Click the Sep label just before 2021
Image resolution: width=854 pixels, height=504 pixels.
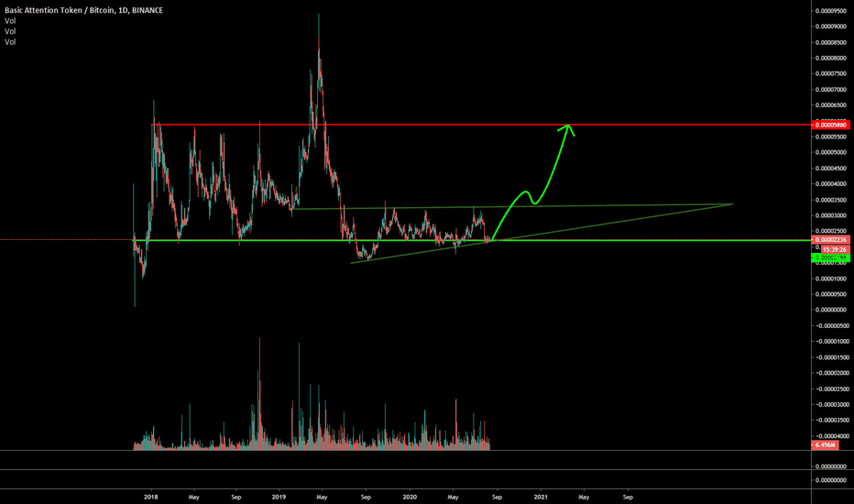click(497, 497)
